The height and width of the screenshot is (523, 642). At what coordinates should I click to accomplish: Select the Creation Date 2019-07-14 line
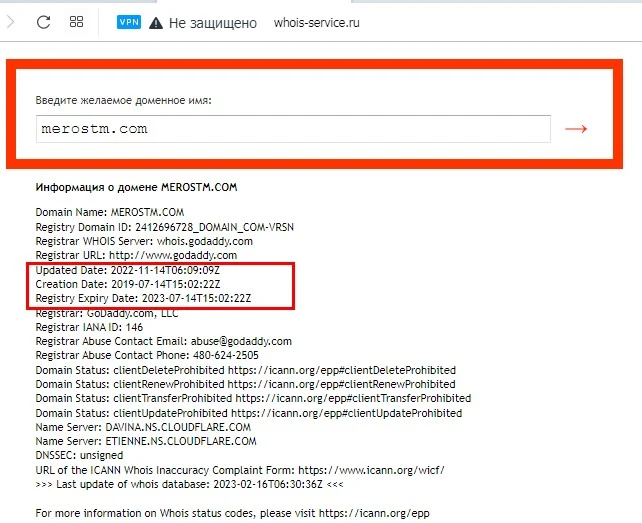point(128,284)
